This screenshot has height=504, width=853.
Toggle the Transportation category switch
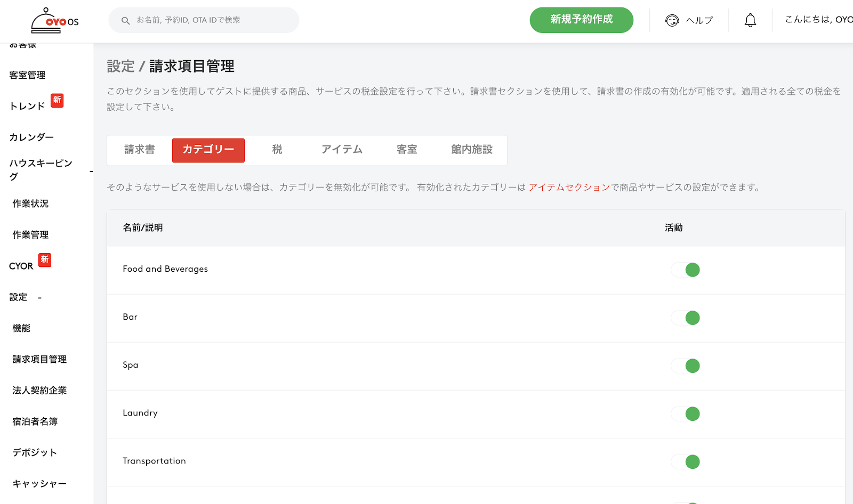click(686, 462)
